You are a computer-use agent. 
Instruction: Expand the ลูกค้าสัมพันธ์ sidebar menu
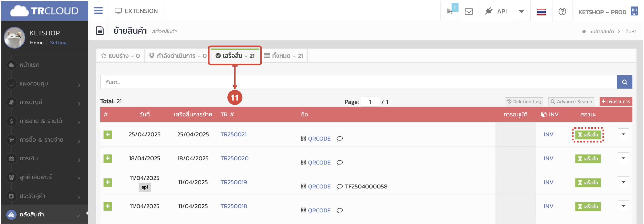(45, 177)
